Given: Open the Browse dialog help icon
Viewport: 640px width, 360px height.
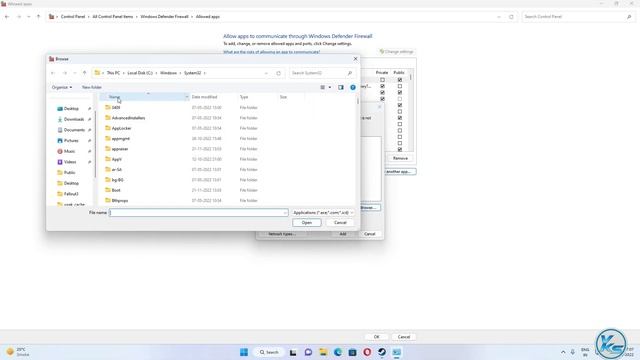Looking at the screenshot, I should tap(353, 87).
